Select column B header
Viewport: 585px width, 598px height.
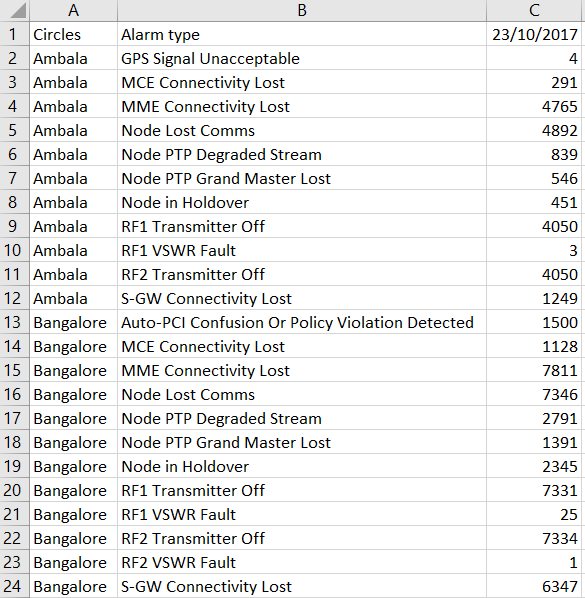302,10
